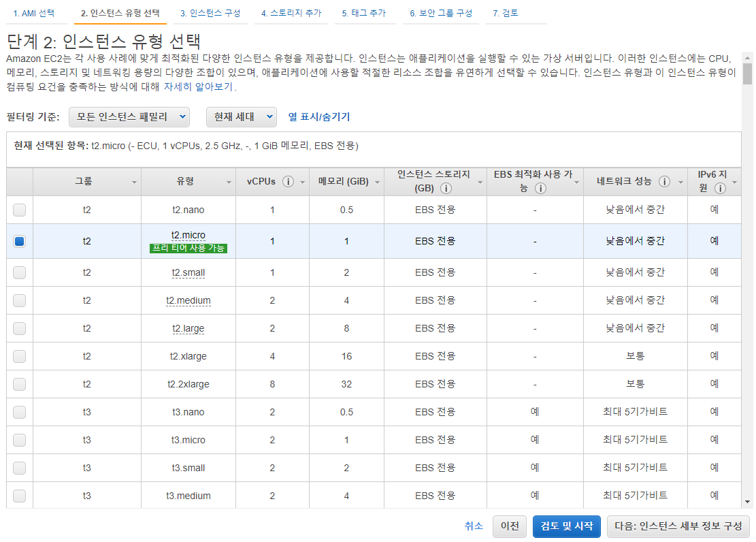The image size is (756, 542).
Task: Select the t3.medium row checkbox
Action: click(x=19, y=496)
